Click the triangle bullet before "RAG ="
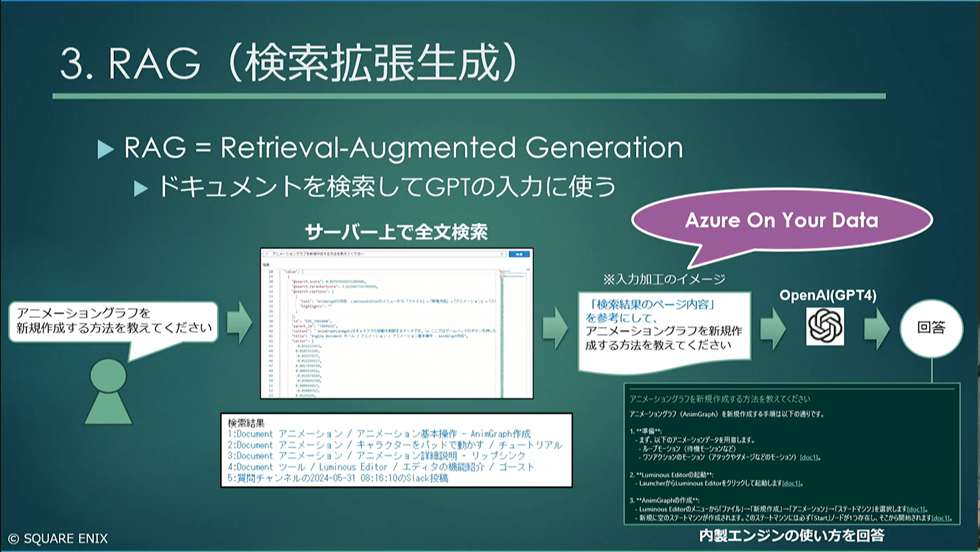This screenshot has height=552, width=980. [x=106, y=149]
